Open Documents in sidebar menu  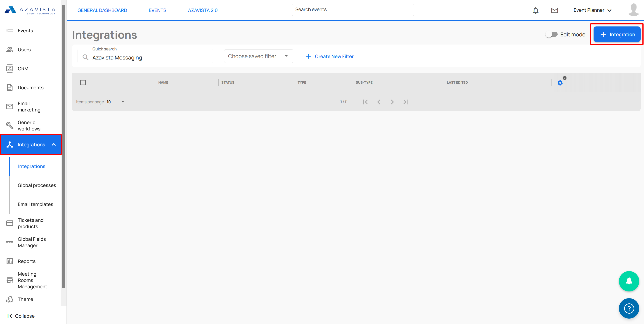coord(31,88)
